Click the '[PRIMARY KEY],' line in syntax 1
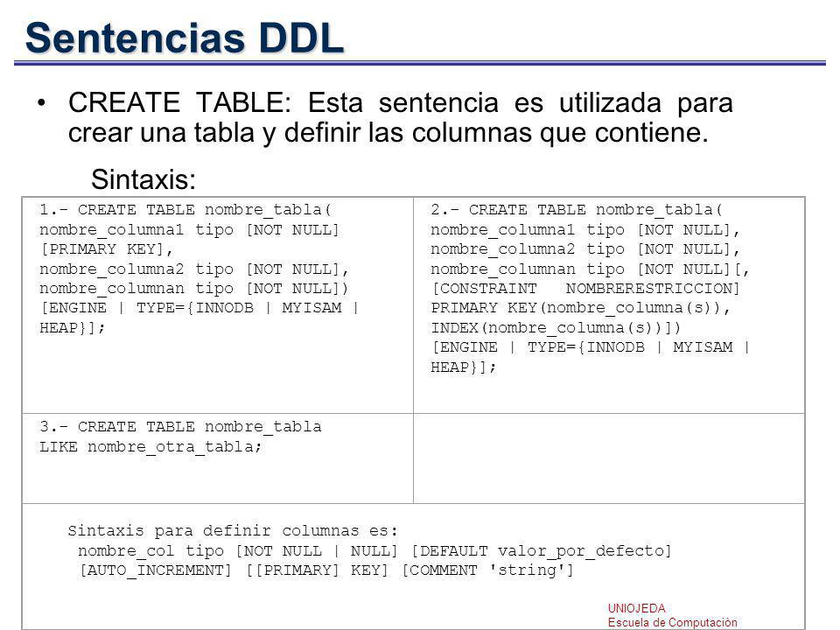The width and height of the screenshot is (840, 630). [107, 249]
